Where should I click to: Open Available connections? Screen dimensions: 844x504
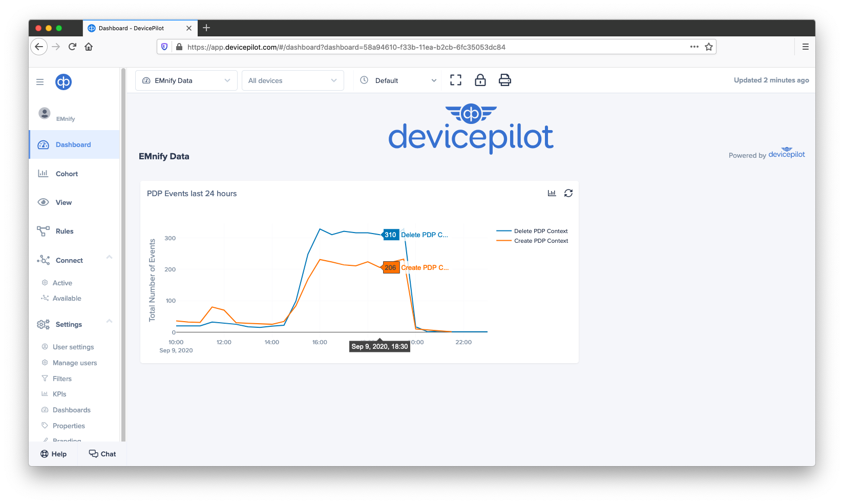pos(67,298)
